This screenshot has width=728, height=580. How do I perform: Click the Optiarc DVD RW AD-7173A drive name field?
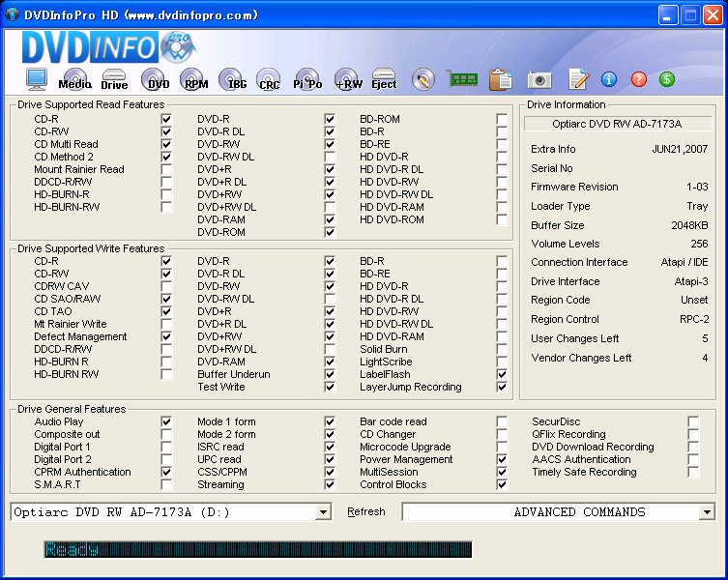click(618, 124)
